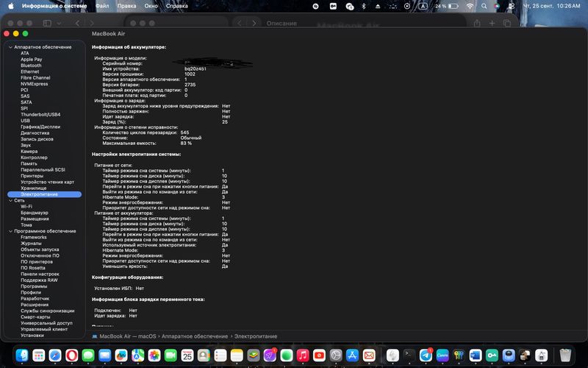Image resolution: width=588 pixels, height=368 pixels.
Task: Launch Safari from the Dock
Action: (55, 355)
